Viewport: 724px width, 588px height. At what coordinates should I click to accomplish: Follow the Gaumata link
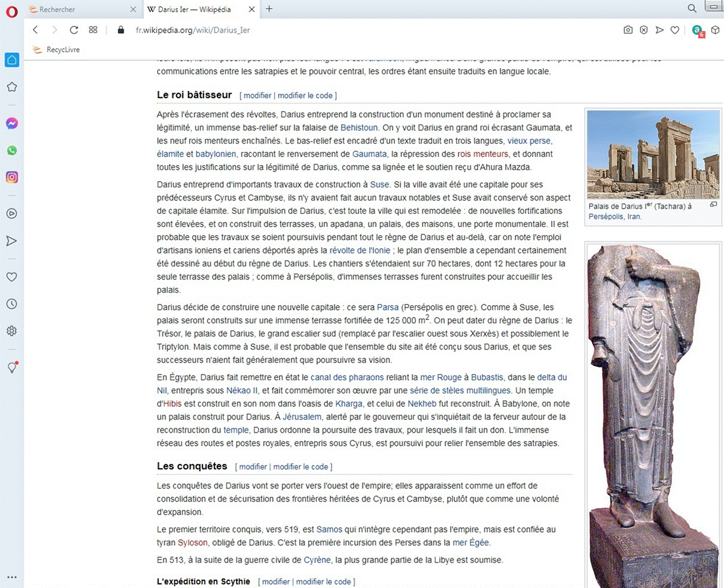click(x=369, y=154)
